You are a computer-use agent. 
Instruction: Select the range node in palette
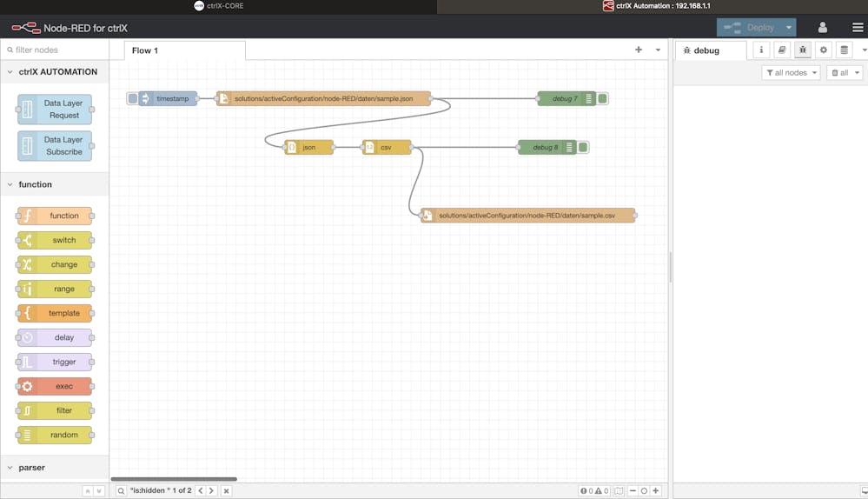tap(55, 289)
